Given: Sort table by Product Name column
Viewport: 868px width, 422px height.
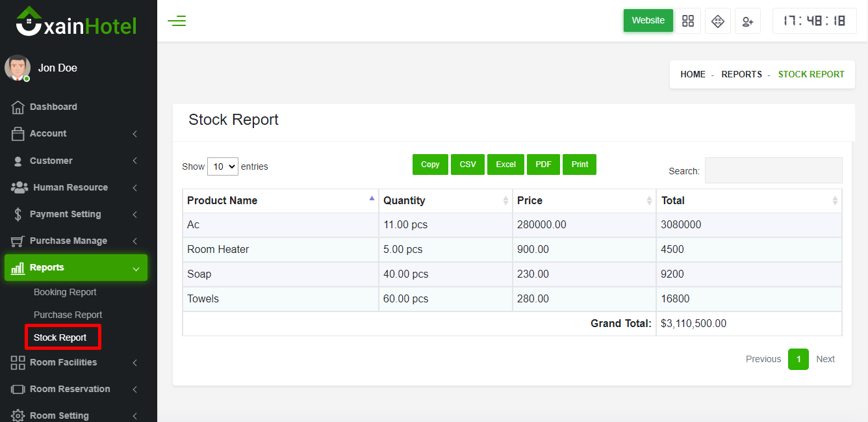Looking at the screenshot, I should click(280, 200).
